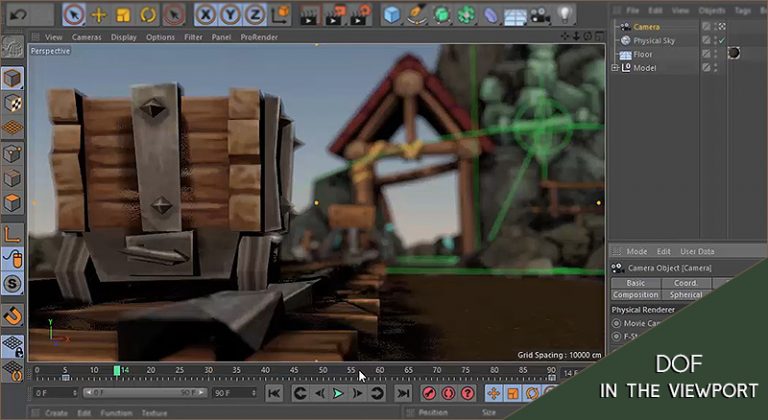Click the preview range slider bar
768x420 pixels.
point(145,393)
